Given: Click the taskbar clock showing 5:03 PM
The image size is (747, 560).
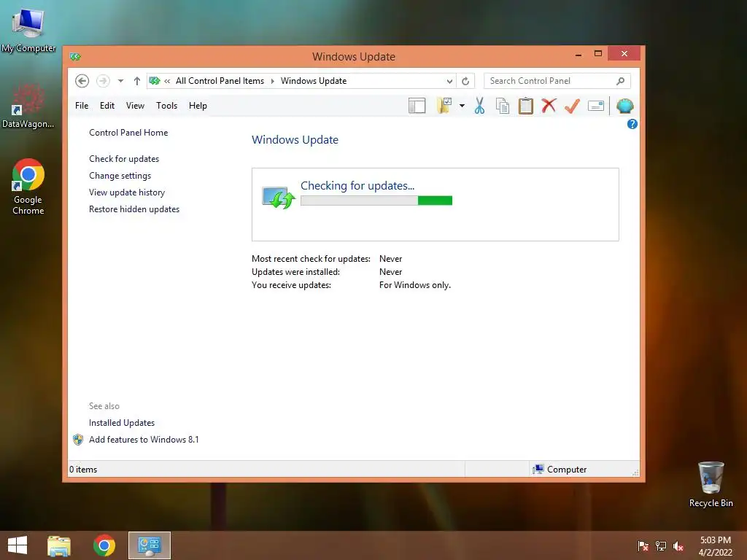Looking at the screenshot, I should [x=715, y=545].
